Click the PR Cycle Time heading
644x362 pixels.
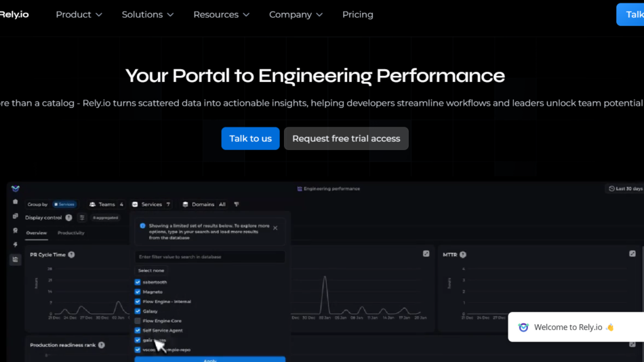click(x=47, y=255)
